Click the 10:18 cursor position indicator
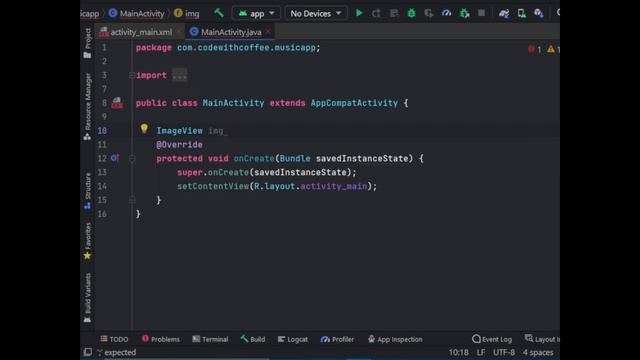Screen dimensions: 640x360 click(459, 352)
